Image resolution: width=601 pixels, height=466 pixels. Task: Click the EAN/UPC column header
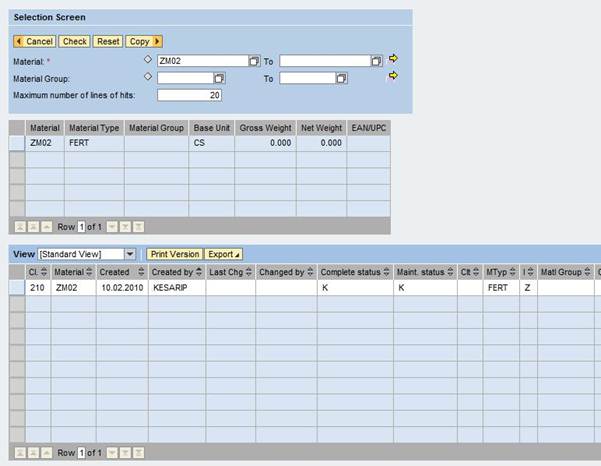[x=368, y=128]
